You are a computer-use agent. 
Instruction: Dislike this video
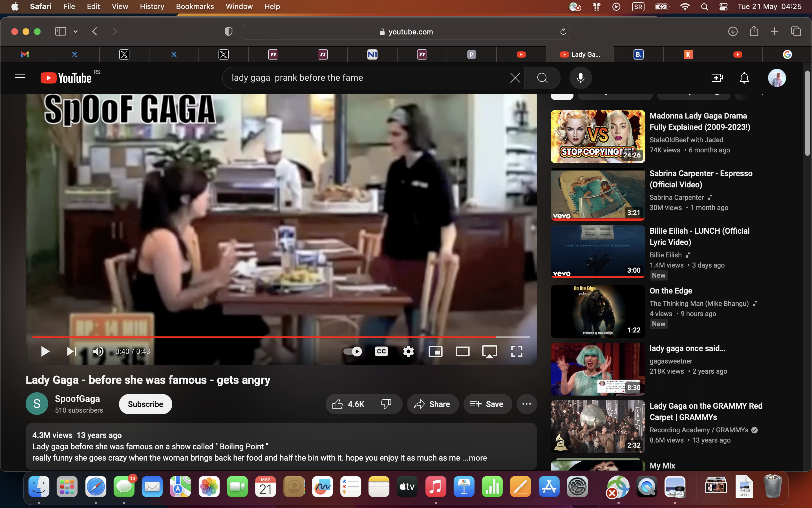(387, 404)
